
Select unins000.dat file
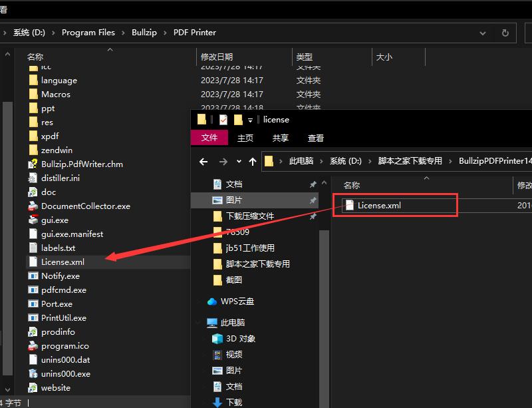[65, 359]
